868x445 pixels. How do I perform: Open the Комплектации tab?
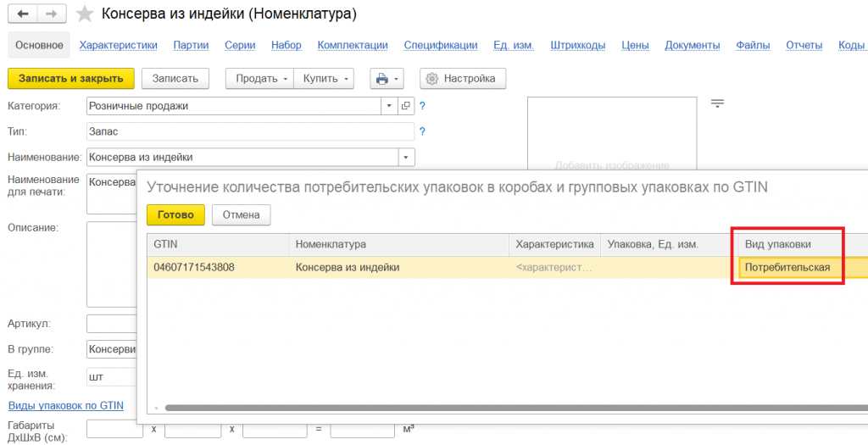coord(353,46)
